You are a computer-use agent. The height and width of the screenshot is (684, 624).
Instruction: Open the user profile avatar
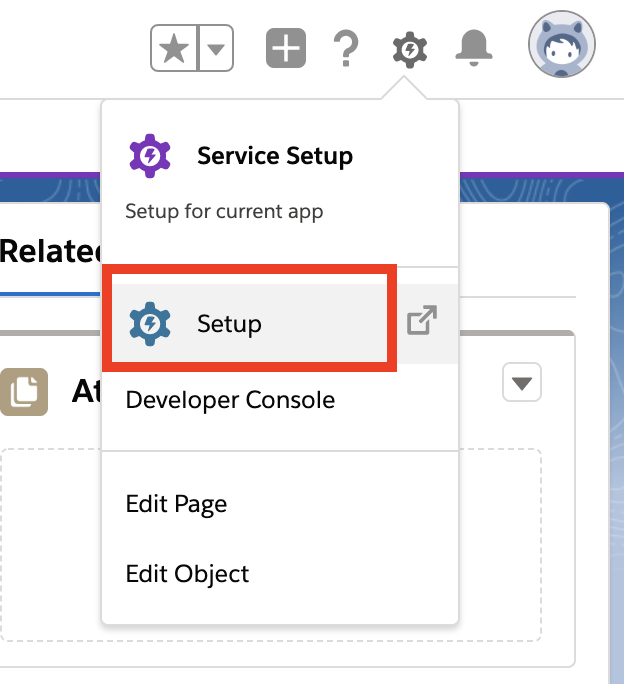tap(561, 45)
